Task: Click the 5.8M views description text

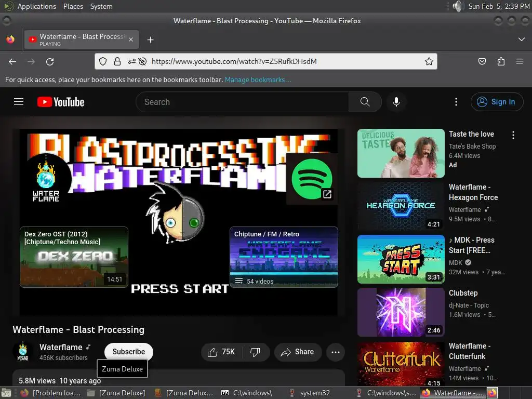Action: click(37, 381)
